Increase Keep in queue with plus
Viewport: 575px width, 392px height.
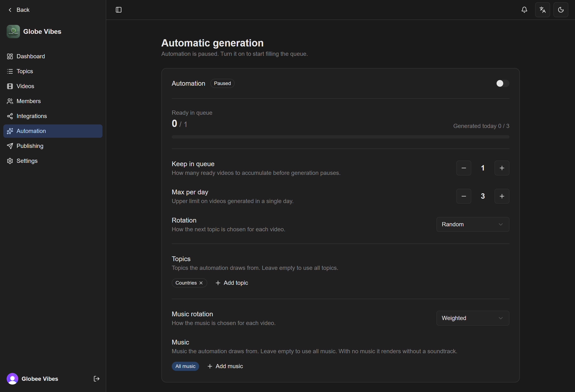[502, 168]
